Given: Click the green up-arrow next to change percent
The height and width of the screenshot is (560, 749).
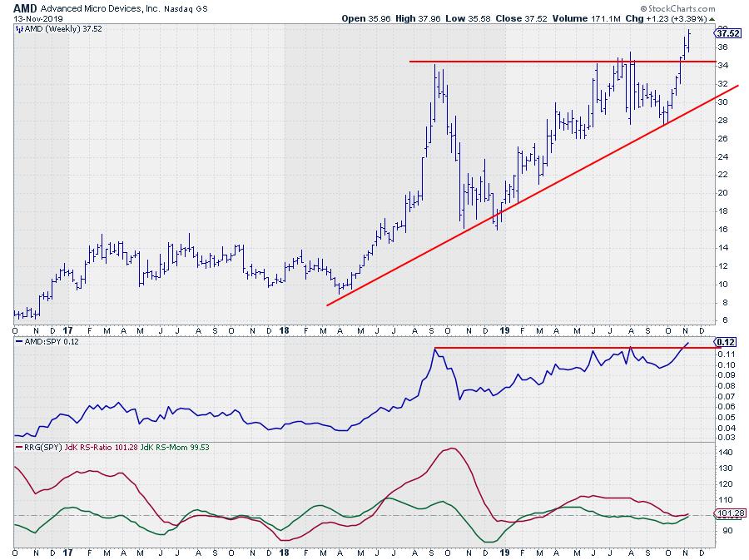Looking at the screenshot, I should [x=712, y=19].
